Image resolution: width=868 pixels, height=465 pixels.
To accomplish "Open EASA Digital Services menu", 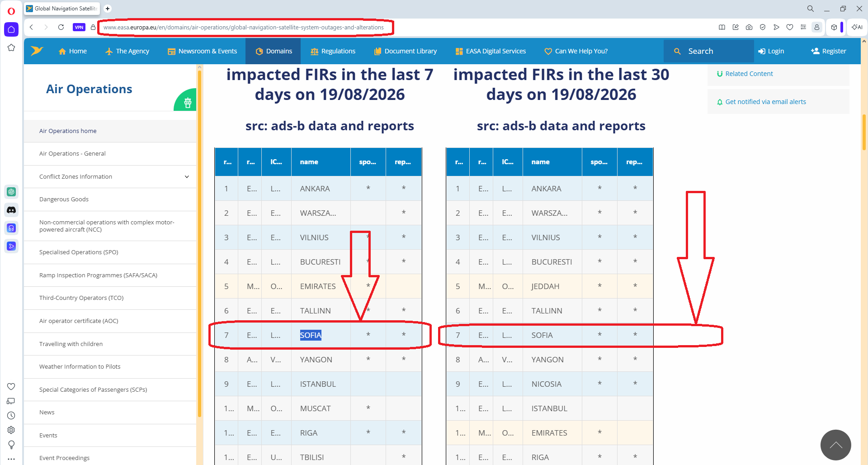I will (x=491, y=51).
